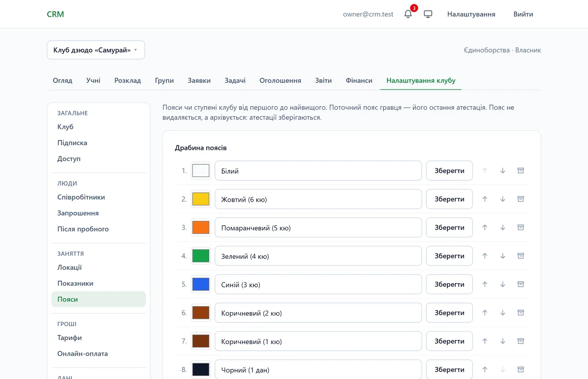This screenshot has width=588, height=379.
Task: Click Вийти to log out
Action: pos(523,14)
